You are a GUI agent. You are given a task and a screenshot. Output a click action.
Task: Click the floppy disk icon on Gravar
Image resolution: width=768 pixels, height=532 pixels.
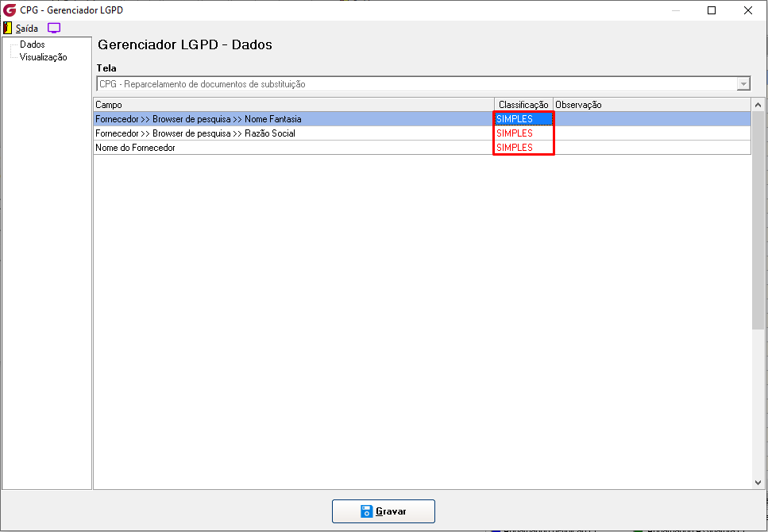coord(366,511)
